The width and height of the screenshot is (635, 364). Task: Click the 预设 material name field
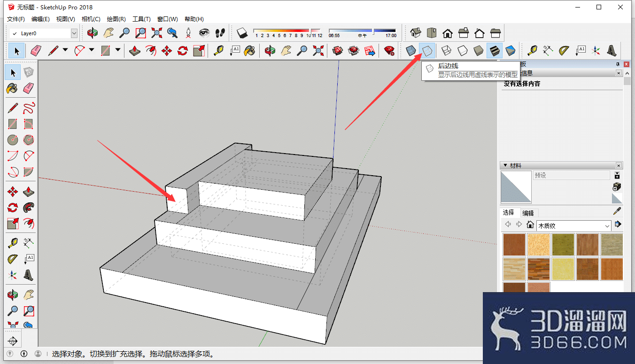(572, 175)
